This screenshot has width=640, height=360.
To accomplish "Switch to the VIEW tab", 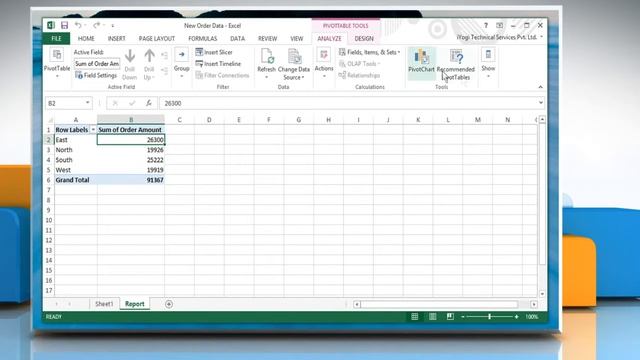I will (x=297, y=38).
